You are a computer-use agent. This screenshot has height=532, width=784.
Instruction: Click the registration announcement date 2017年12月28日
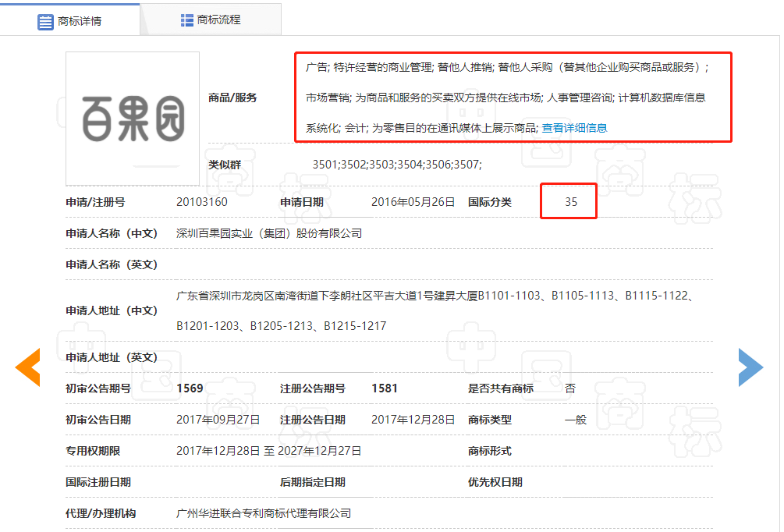coord(413,420)
